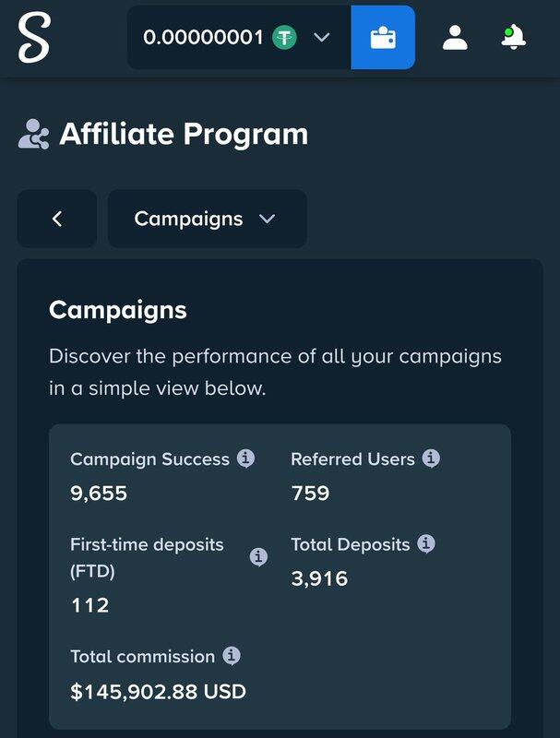Viewport: 560px width, 738px height.
Task: Show info for Total Deposits
Action: pyautogui.click(x=426, y=544)
